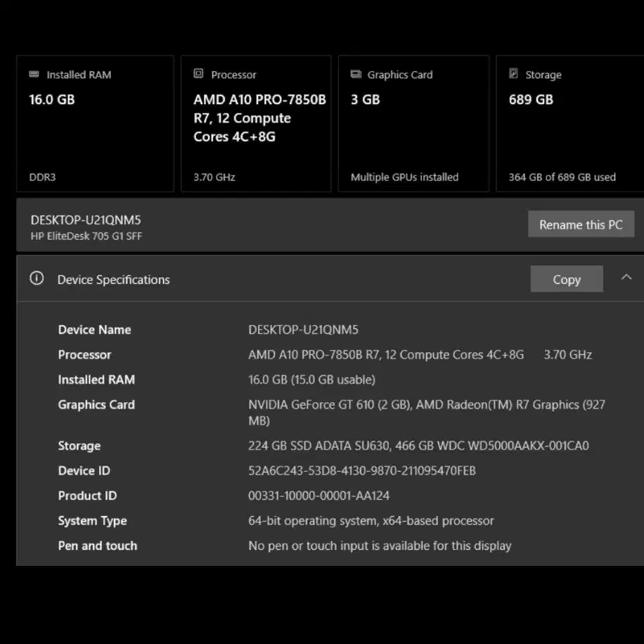The width and height of the screenshot is (644, 644).
Task: Select 'HP EliteDesk 705 G1 SFF' model text
Action: click(86, 236)
